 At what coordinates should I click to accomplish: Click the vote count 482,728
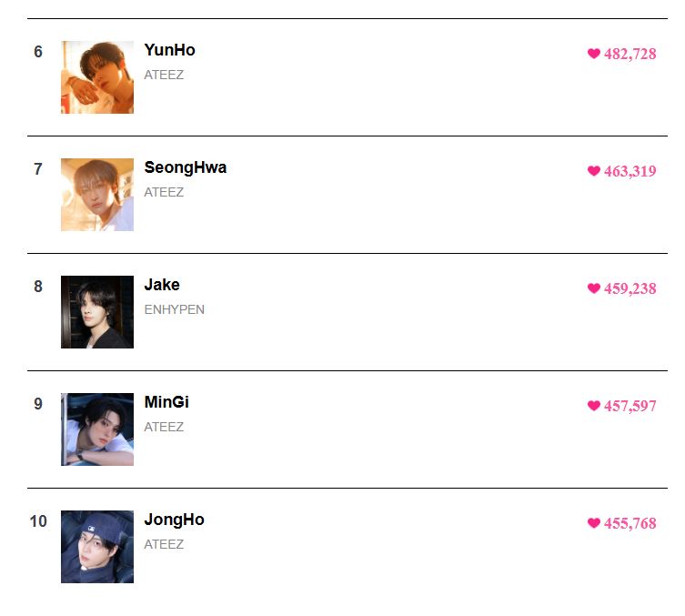coord(630,55)
